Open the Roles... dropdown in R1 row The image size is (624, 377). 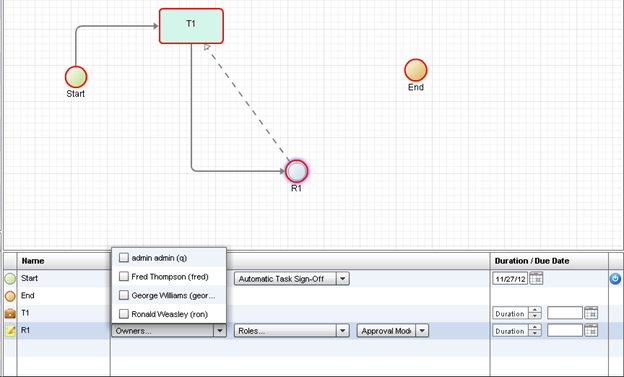pos(343,330)
